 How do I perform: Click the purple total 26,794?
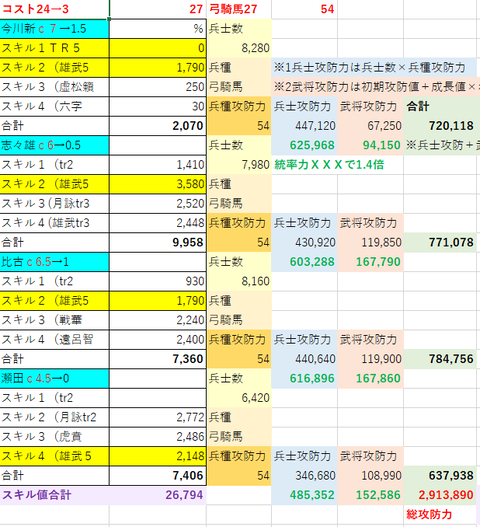click(x=158, y=495)
